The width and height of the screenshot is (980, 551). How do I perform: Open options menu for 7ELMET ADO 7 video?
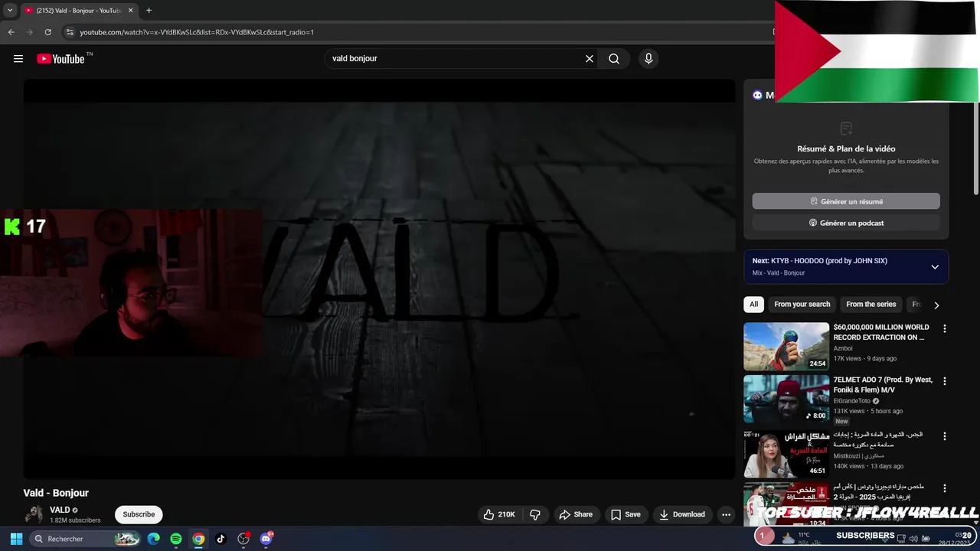pos(944,380)
